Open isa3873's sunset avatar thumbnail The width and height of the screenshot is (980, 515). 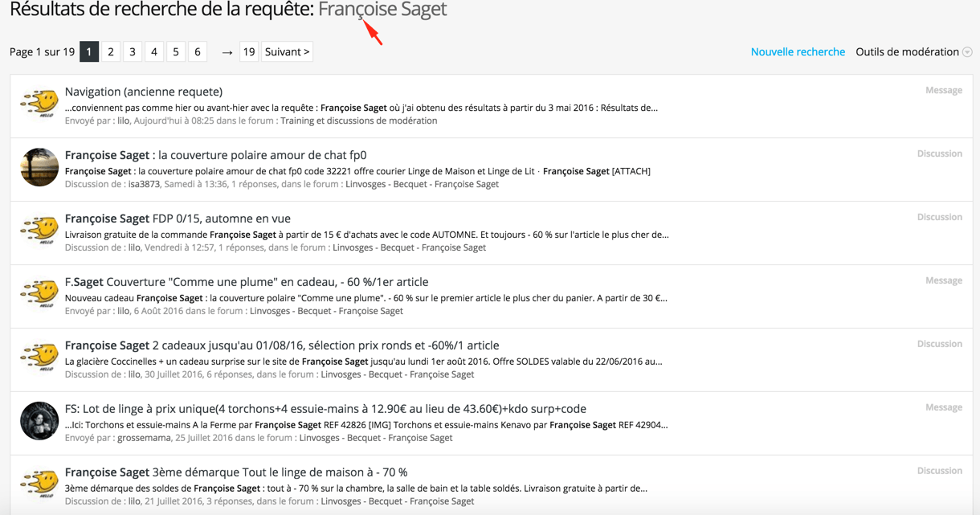(x=39, y=167)
